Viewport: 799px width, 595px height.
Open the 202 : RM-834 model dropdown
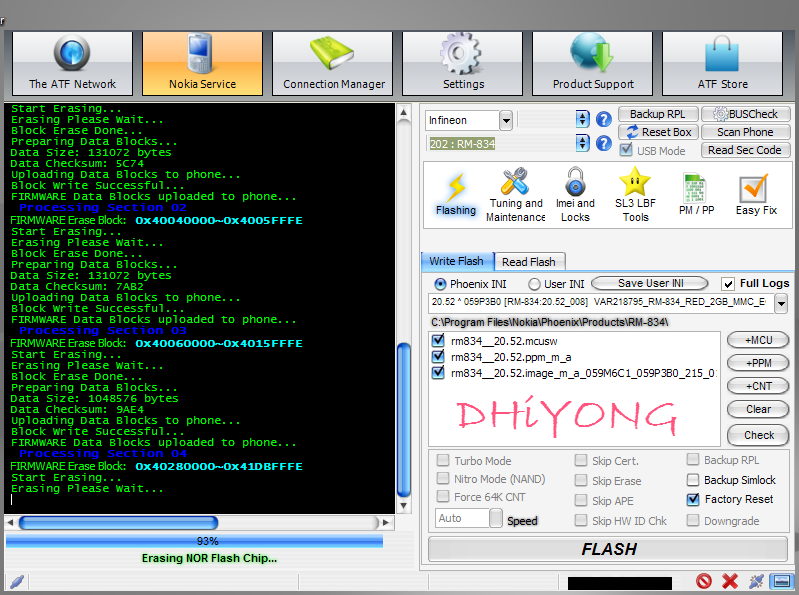(583, 144)
